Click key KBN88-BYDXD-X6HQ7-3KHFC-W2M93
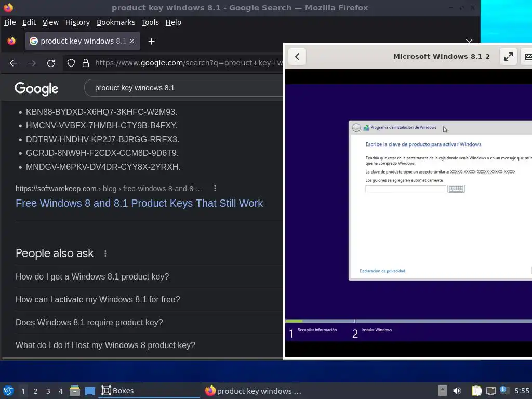The width and height of the screenshot is (532, 399). (x=101, y=112)
